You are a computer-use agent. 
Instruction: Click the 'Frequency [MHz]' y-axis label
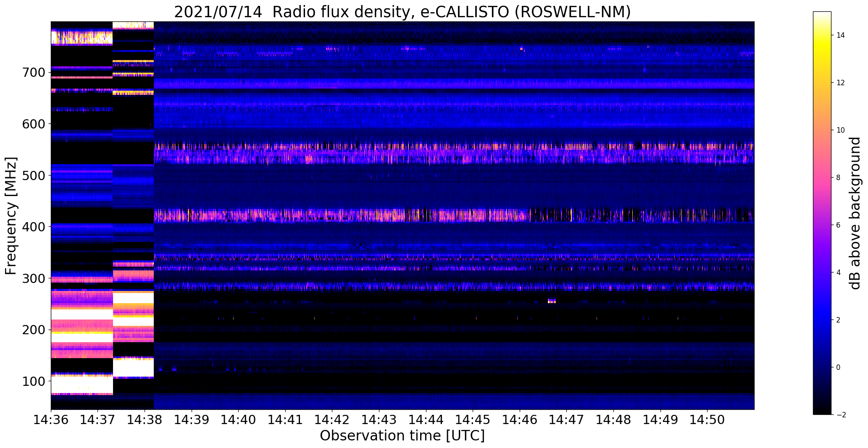click(11, 216)
